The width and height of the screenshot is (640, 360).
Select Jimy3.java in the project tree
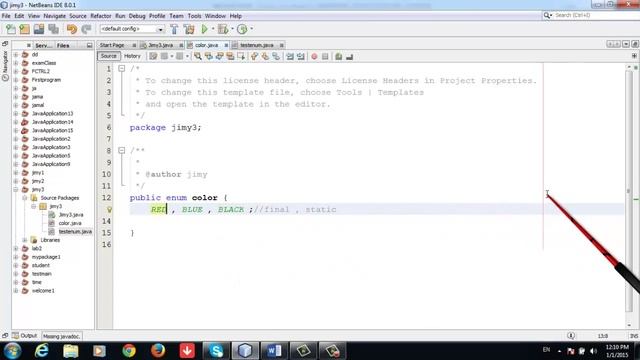coord(71,215)
